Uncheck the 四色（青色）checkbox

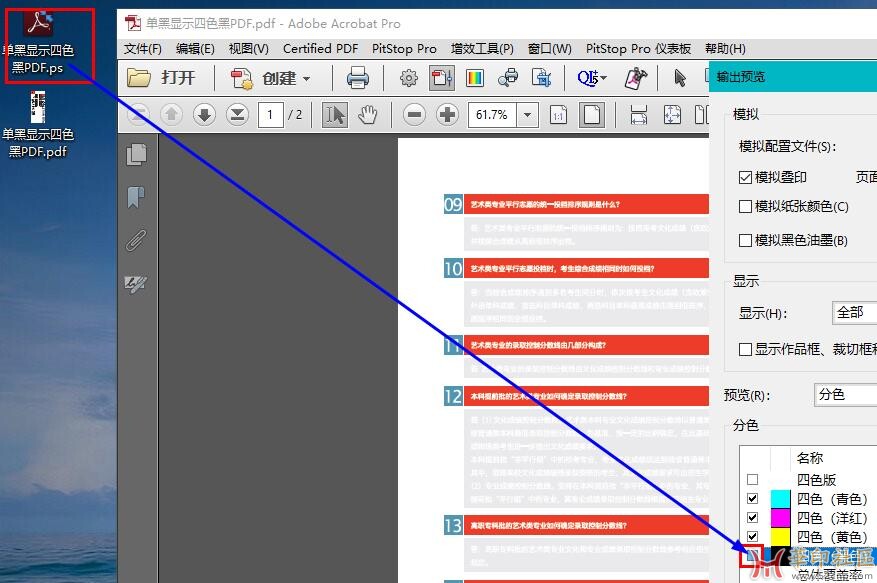click(752, 498)
